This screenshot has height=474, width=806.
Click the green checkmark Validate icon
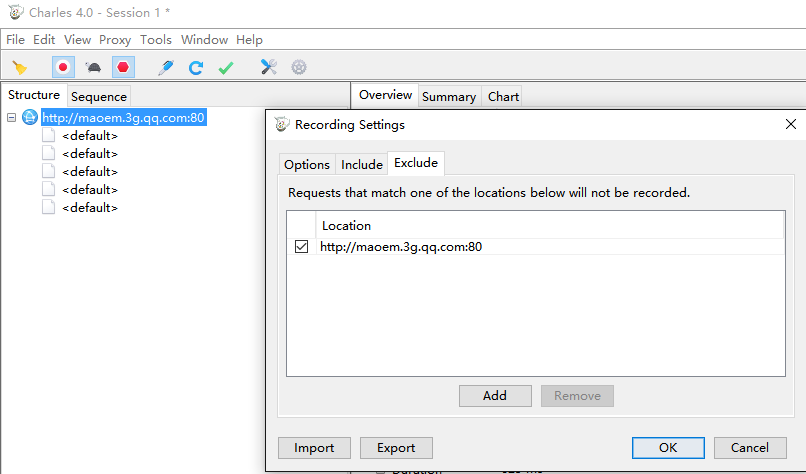click(x=226, y=67)
